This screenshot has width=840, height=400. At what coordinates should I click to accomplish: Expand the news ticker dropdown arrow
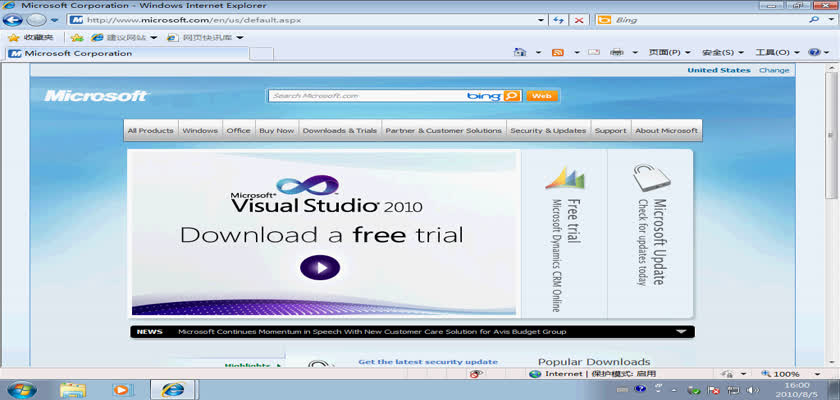pos(681,331)
